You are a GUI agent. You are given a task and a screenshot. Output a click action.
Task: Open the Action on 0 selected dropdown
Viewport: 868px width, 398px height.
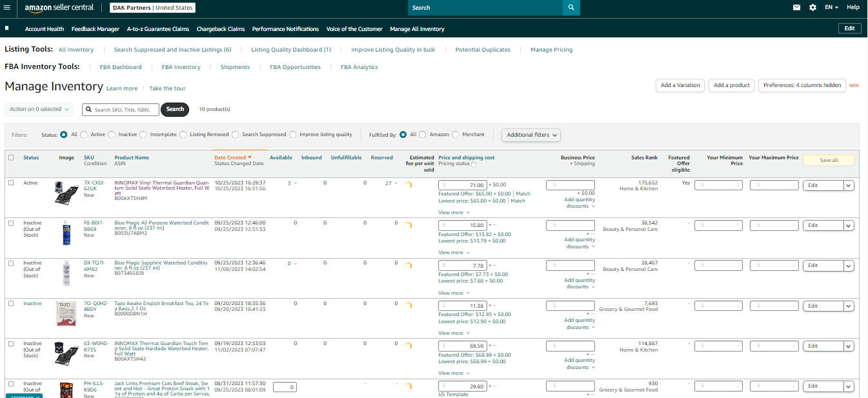point(39,109)
